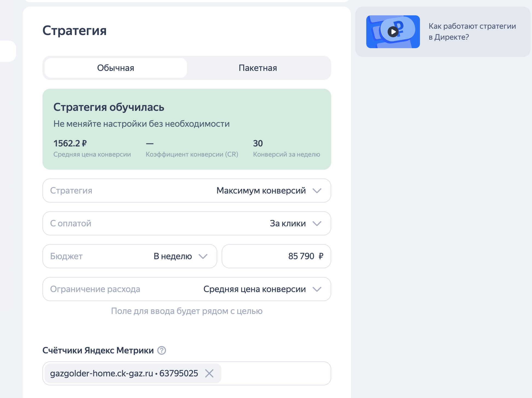Click the Конверсий за неделю value 30
Screen dimensions: 532x398
click(x=258, y=143)
